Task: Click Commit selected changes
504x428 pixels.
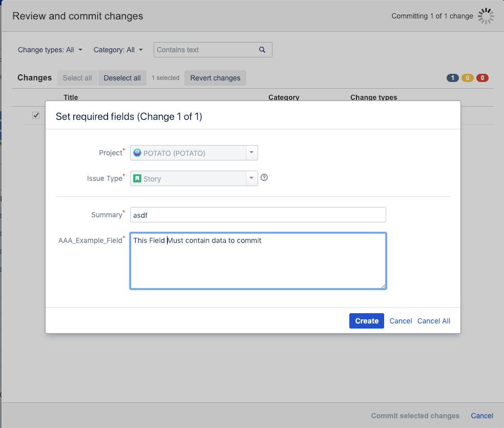Action: pos(415,416)
